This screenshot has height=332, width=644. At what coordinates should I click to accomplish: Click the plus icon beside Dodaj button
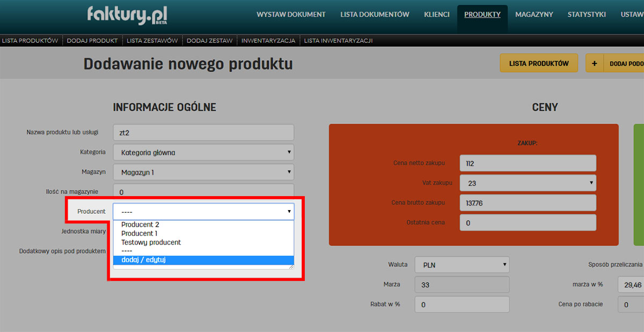tap(594, 63)
